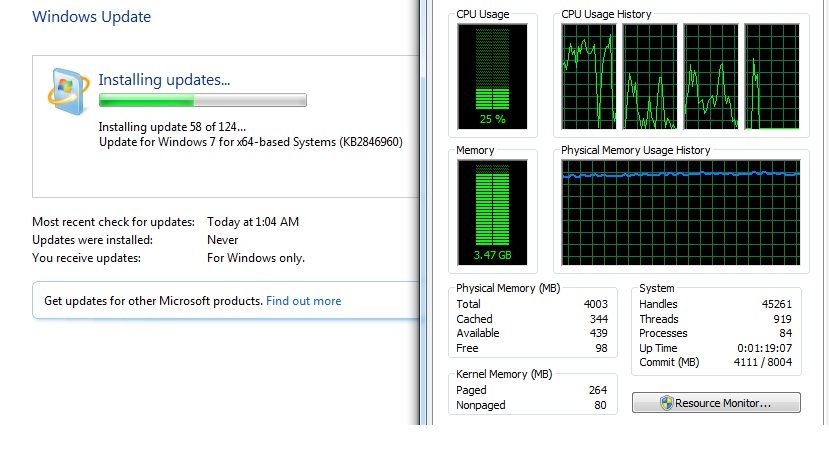Click the Windows Update heading

pyautogui.click(x=91, y=17)
